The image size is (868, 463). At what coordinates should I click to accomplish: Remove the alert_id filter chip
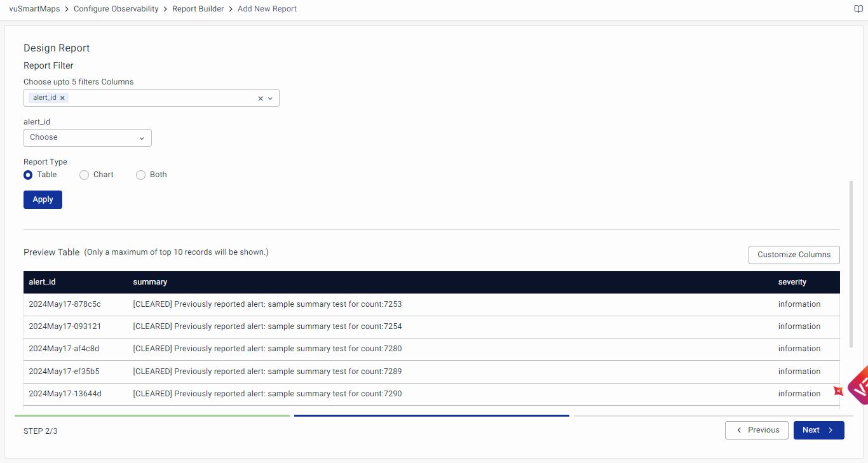click(62, 98)
